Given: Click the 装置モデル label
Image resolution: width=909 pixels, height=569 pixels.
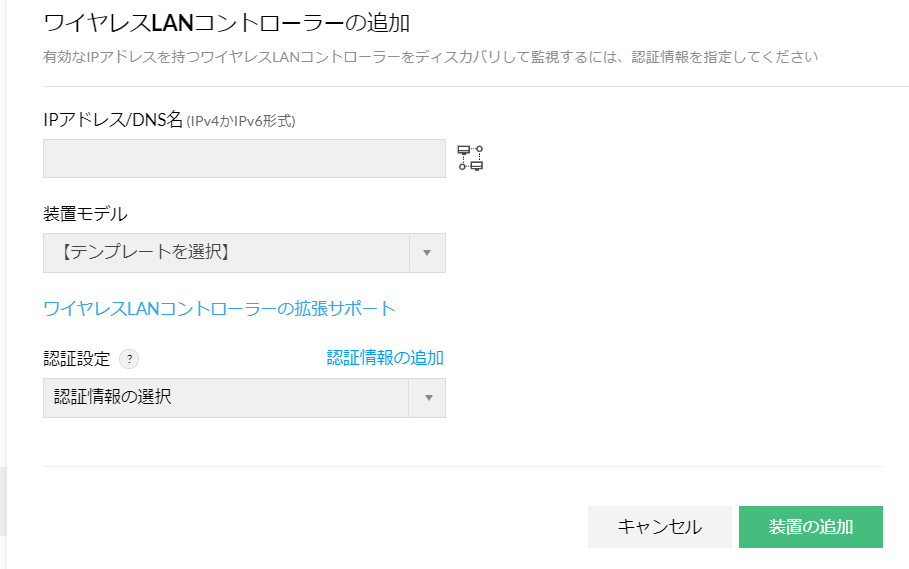Looking at the screenshot, I should point(86,214).
